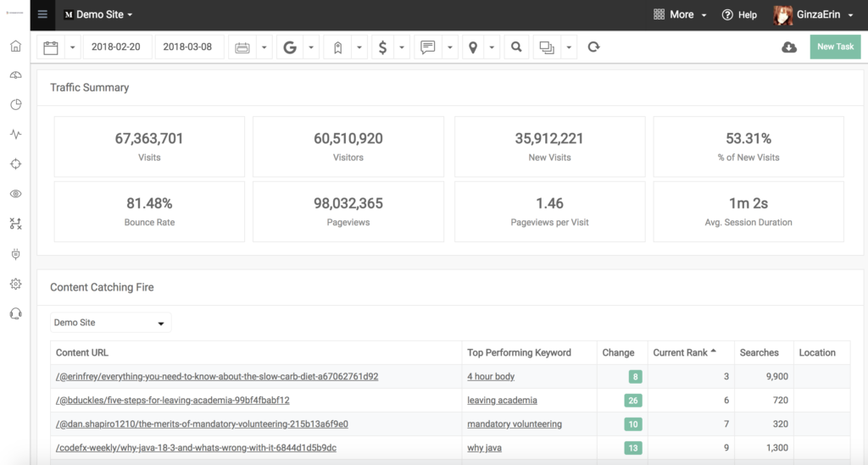The image size is (868, 465).
Task: Click the magnifying glass search icon
Action: (515, 47)
